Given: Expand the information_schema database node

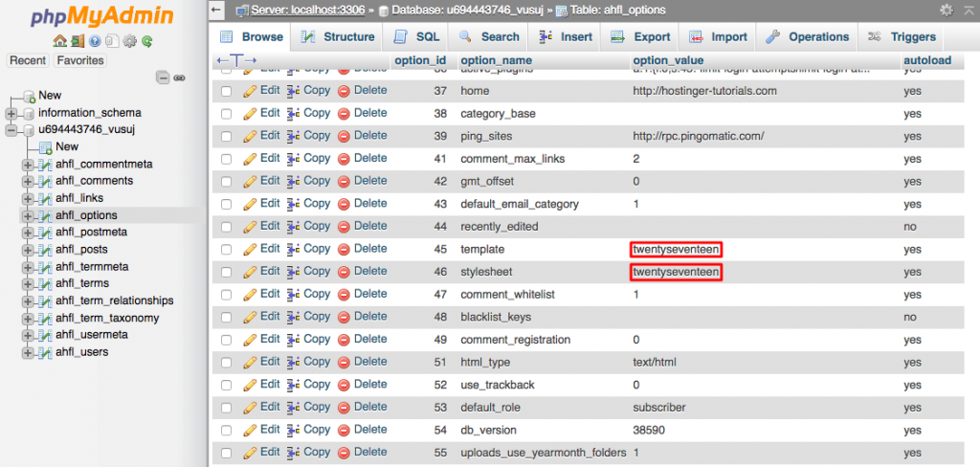Looking at the screenshot, I should point(11,113).
